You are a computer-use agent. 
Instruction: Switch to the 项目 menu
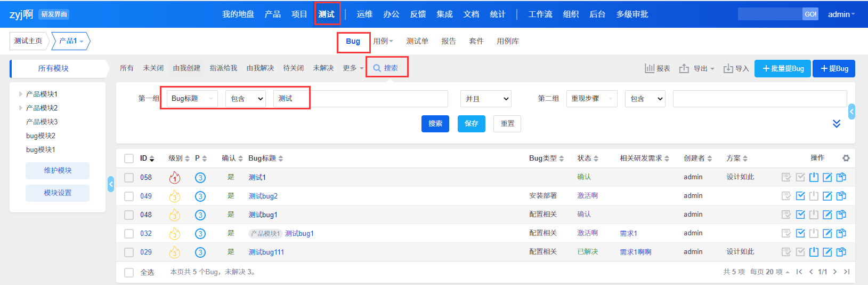click(299, 14)
